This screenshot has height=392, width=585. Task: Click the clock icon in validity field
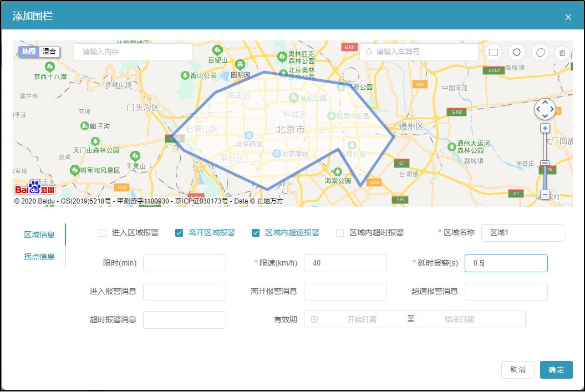[x=314, y=319]
